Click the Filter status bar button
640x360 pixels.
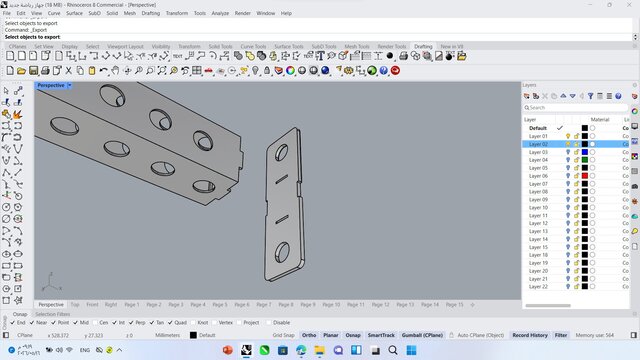pyautogui.click(x=561, y=335)
